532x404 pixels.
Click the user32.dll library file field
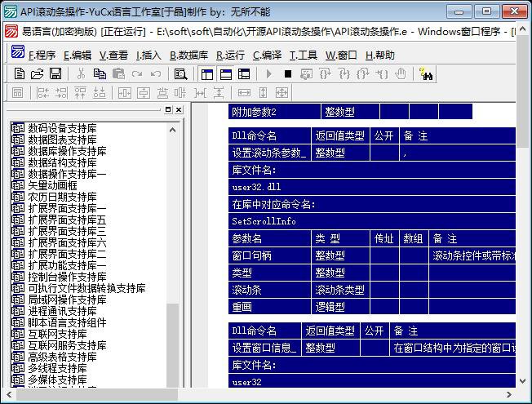pos(259,187)
